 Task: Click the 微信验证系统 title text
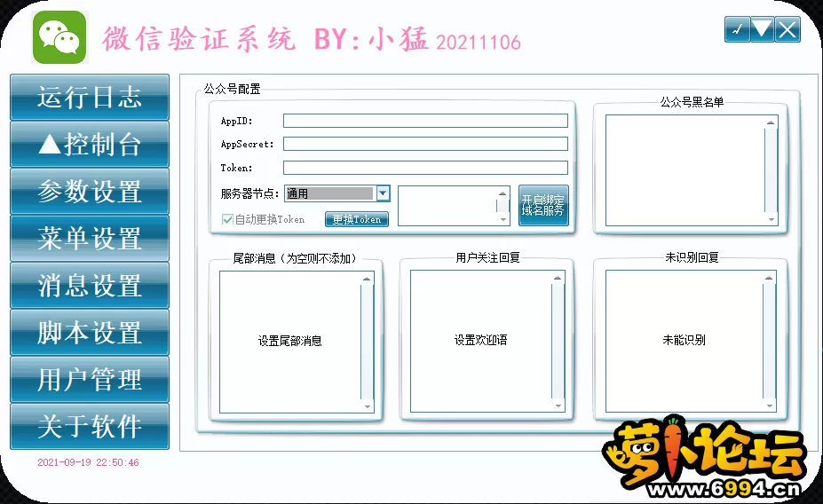pos(198,39)
